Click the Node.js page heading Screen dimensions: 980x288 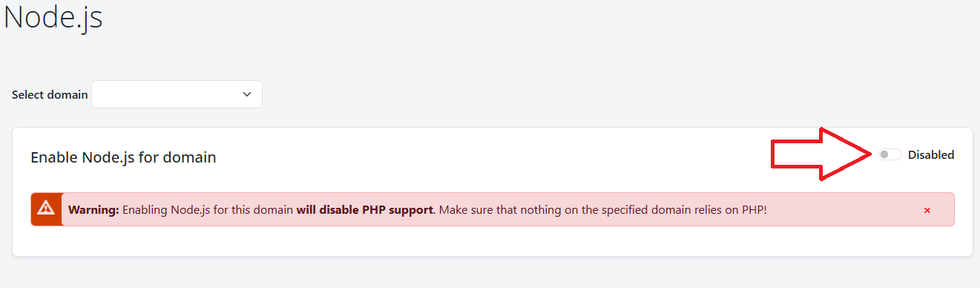pyautogui.click(x=53, y=17)
